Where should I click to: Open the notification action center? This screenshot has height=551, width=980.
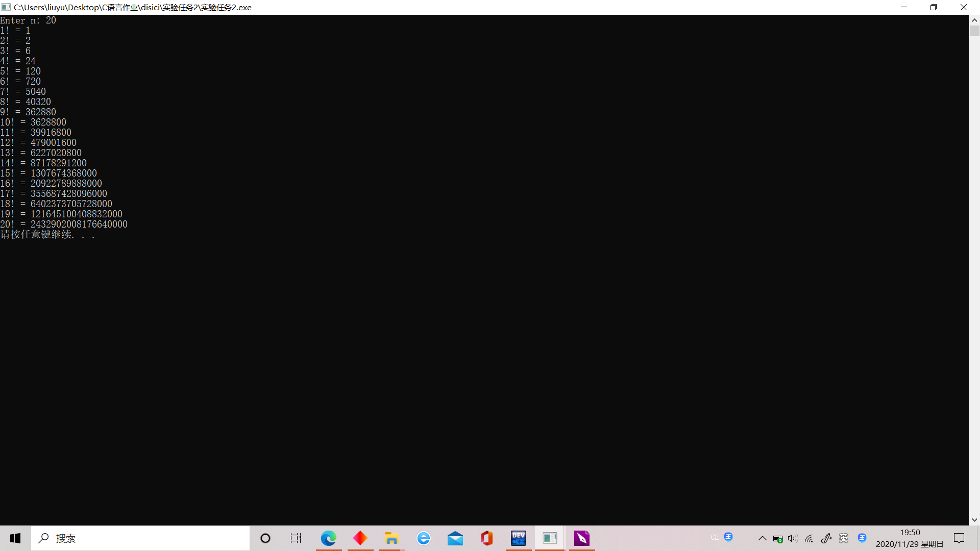(959, 538)
